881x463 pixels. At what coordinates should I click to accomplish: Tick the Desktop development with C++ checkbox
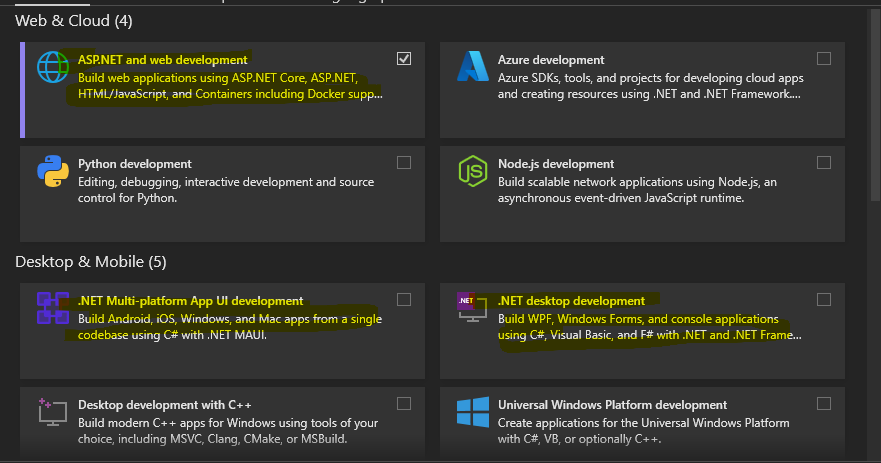point(404,404)
